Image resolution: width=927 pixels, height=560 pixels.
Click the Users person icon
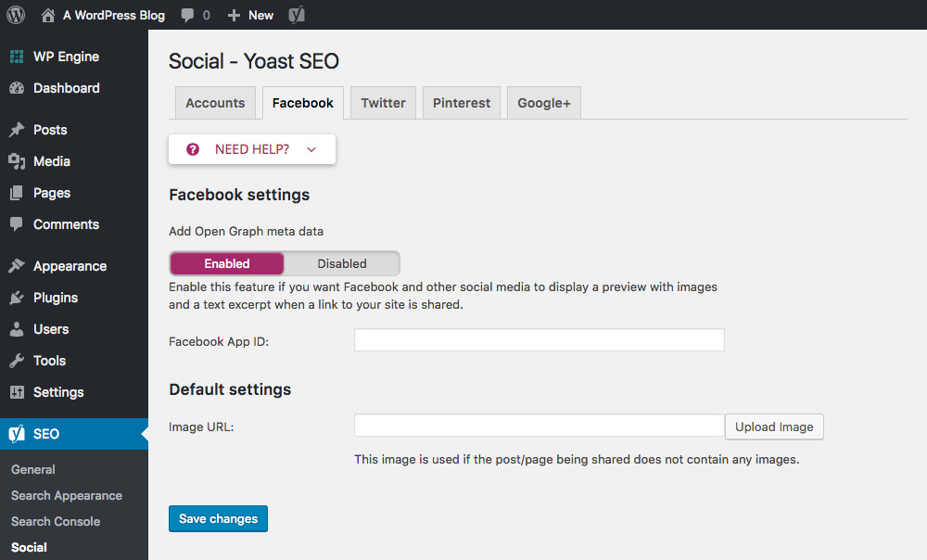click(17, 329)
